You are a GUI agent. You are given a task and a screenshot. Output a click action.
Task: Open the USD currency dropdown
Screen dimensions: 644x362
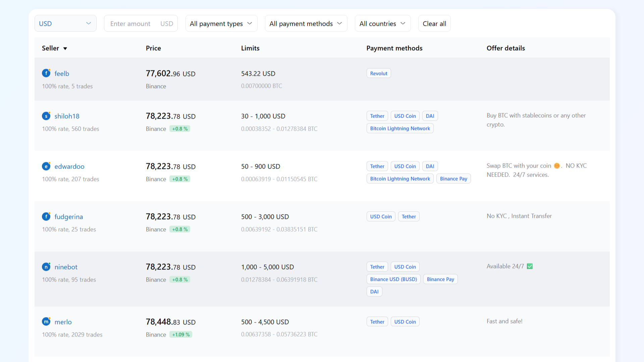click(65, 23)
